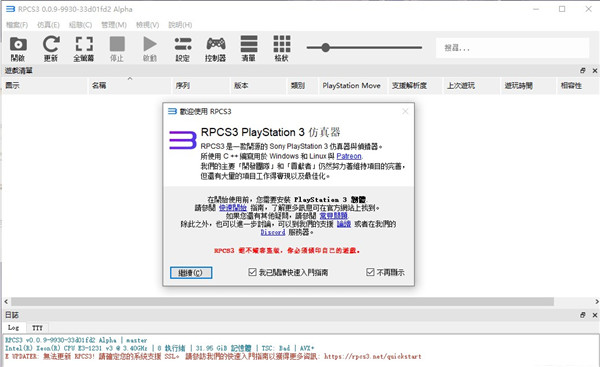Click the RPCS3 title bar icon
Screen dimensions: 600x367
[10, 9]
